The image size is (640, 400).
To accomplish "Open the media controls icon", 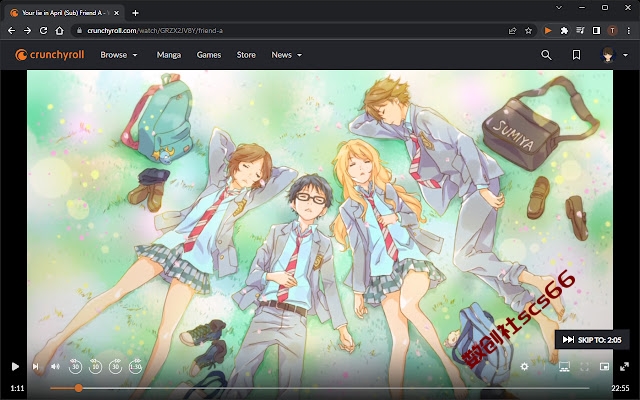I will (580, 31).
